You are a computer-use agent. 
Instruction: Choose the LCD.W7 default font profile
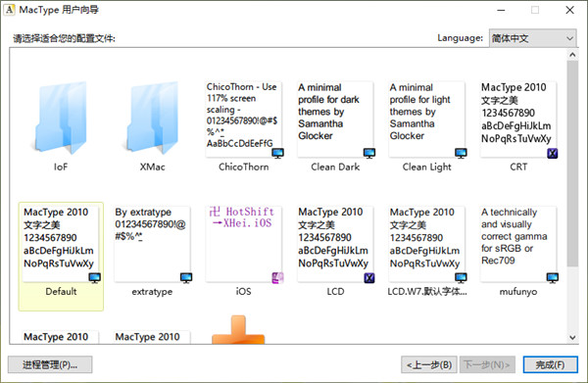[x=426, y=244]
